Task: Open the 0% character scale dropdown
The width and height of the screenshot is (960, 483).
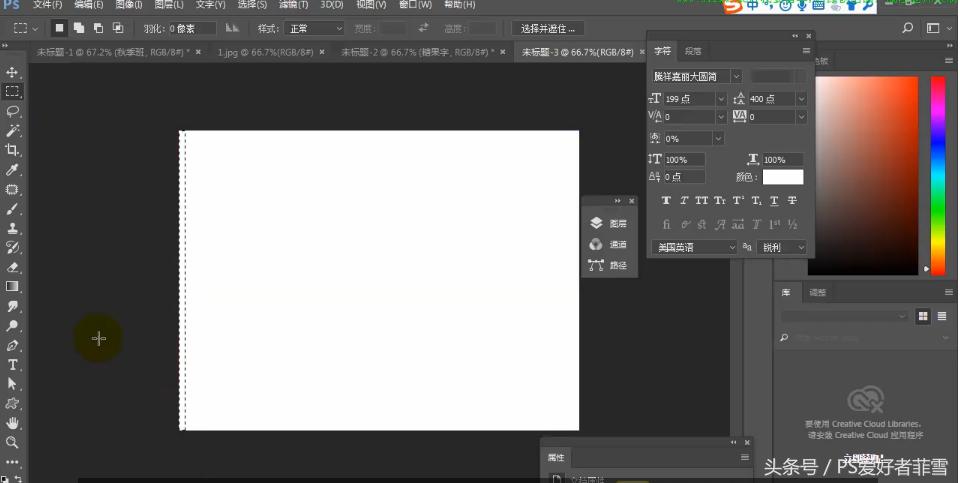Action: (x=718, y=138)
